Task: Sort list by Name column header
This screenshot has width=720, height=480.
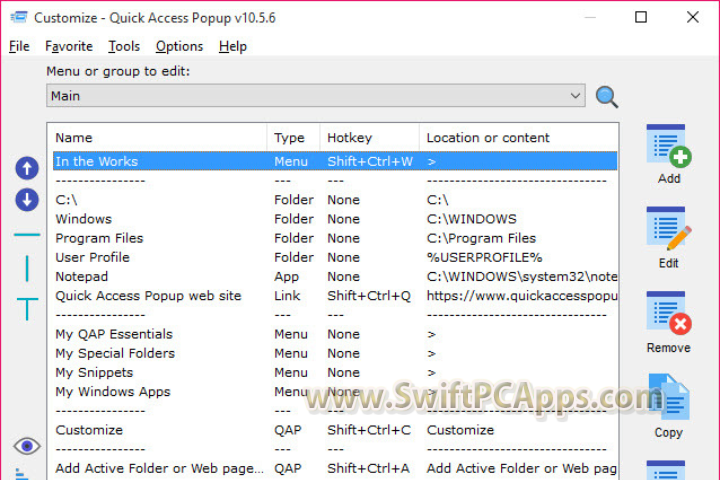Action: pos(160,137)
